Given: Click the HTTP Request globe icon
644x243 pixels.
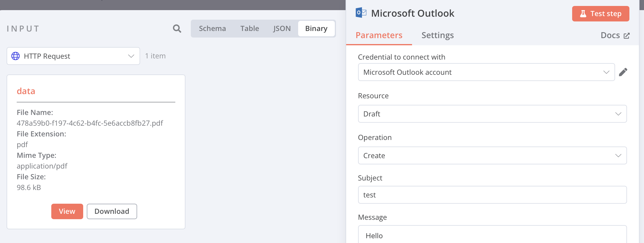Looking at the screenshot, I should [16, 56].
